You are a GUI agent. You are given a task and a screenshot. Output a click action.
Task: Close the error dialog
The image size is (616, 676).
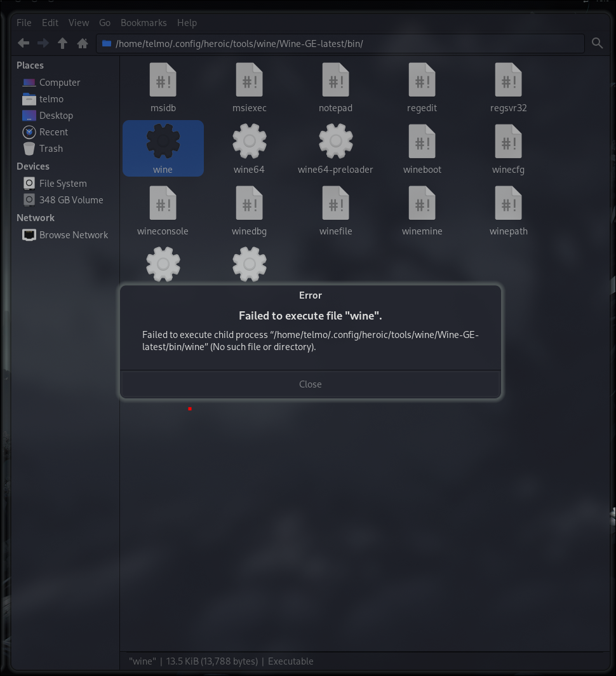311,384
